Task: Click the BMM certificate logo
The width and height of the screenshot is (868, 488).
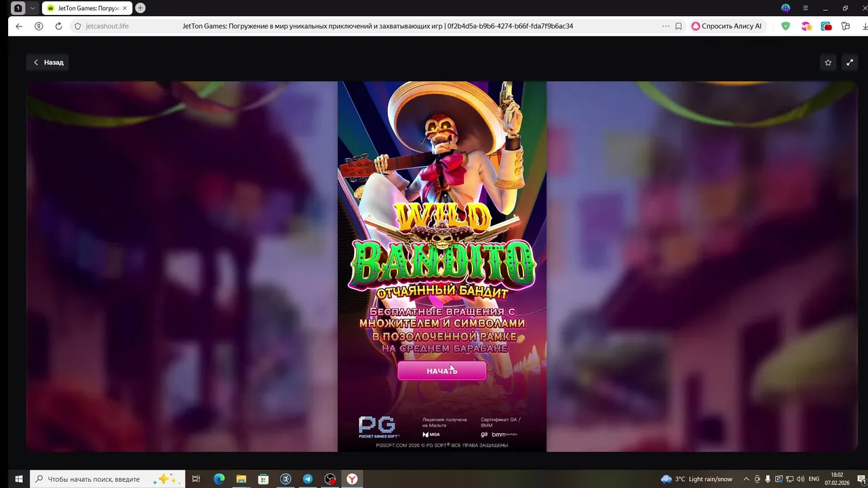Action: click(x=504, y=434)
